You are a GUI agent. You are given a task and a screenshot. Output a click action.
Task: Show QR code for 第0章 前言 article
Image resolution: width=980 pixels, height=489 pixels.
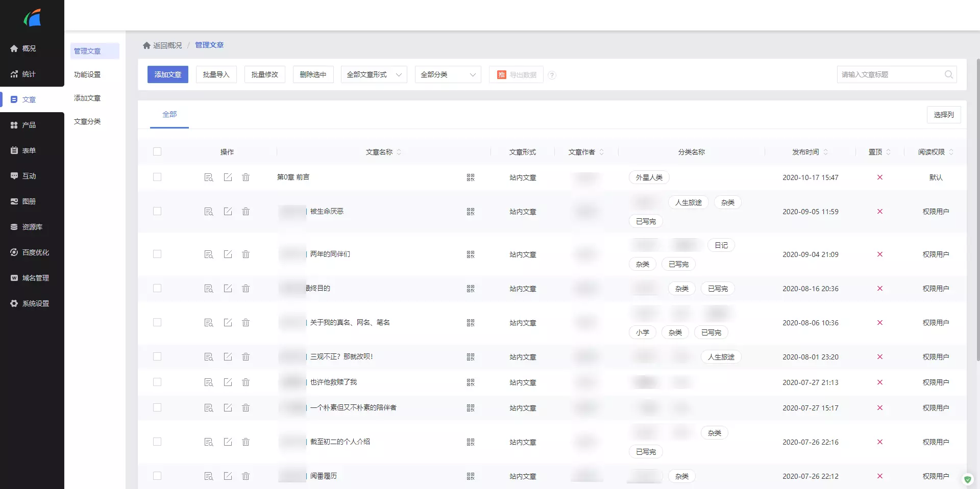470,177
